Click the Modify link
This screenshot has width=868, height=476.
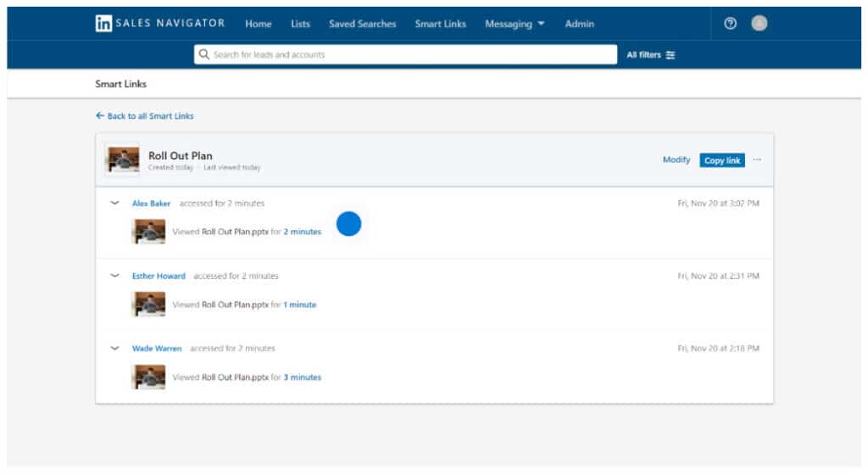[x=676, y=160]
